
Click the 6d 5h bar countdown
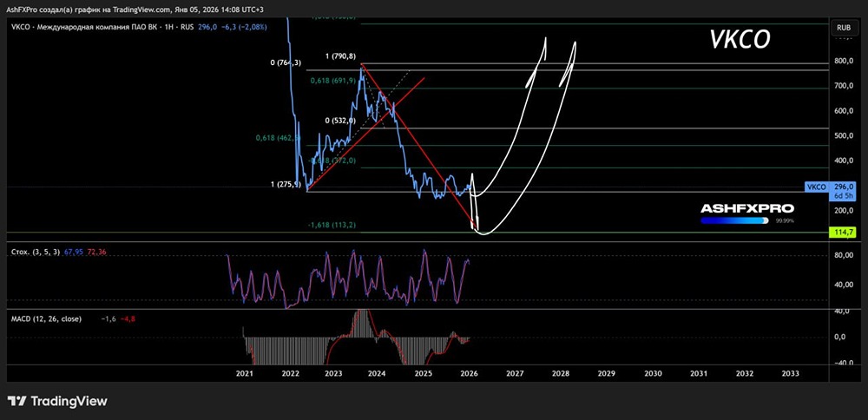pyautogui.click(x=844, y=196)
